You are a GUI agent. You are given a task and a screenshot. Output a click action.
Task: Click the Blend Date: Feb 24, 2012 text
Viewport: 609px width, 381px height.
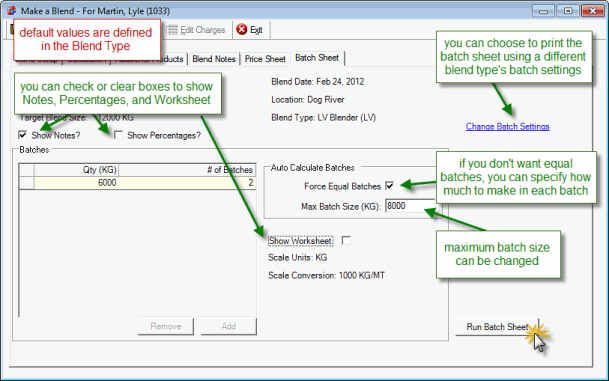click(318, 82)
